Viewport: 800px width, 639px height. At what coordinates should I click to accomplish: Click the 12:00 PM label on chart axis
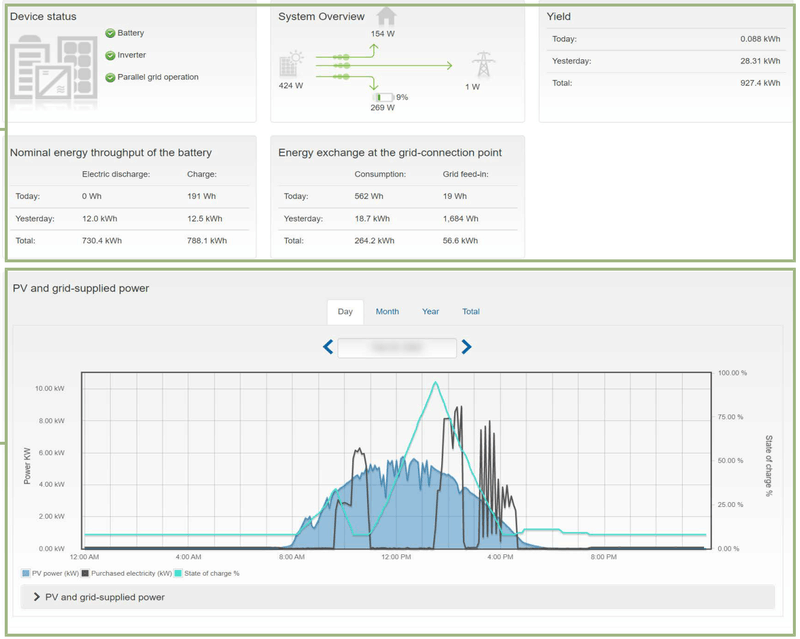click(396, 557)
